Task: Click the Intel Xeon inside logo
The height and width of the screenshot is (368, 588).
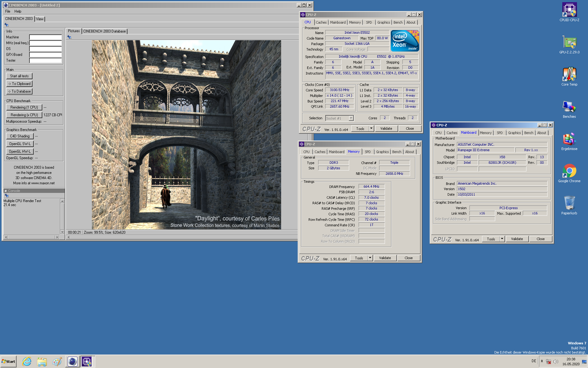Action: click(x=405, y=40)
